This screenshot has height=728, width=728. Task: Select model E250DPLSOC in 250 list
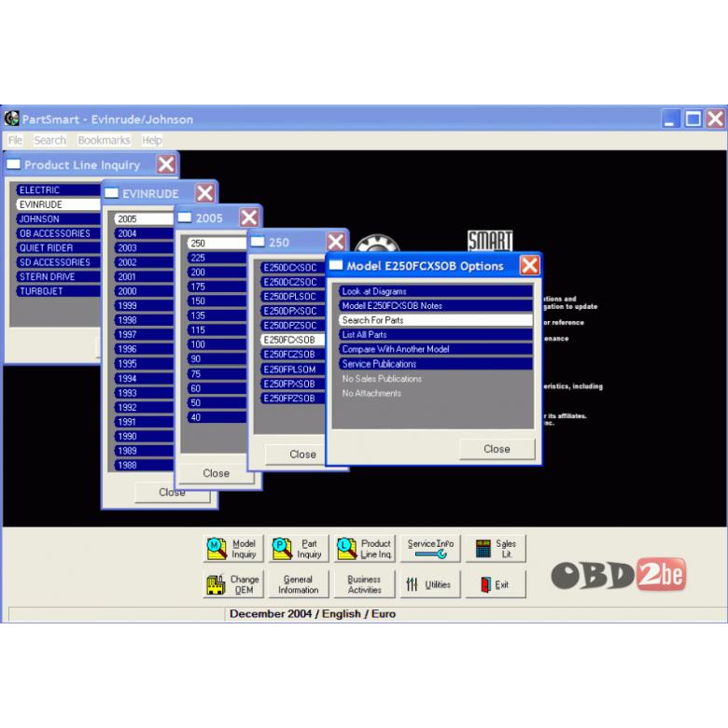(292, 296)
